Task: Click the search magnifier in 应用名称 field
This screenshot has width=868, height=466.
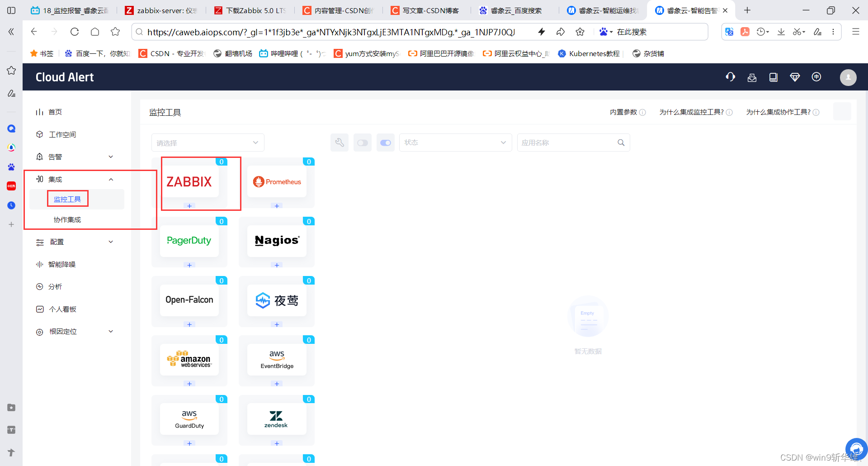Action: pyautogui.click(x=621, y=143)
